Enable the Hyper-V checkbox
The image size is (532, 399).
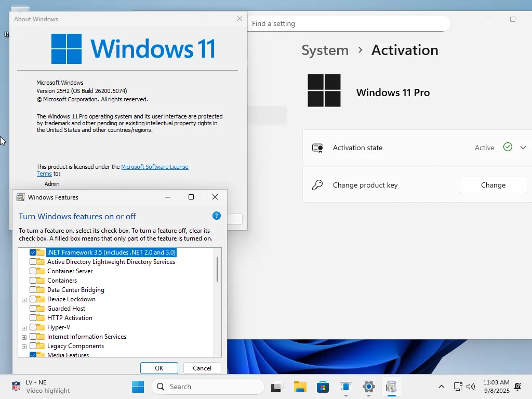[x=33, y=327]
